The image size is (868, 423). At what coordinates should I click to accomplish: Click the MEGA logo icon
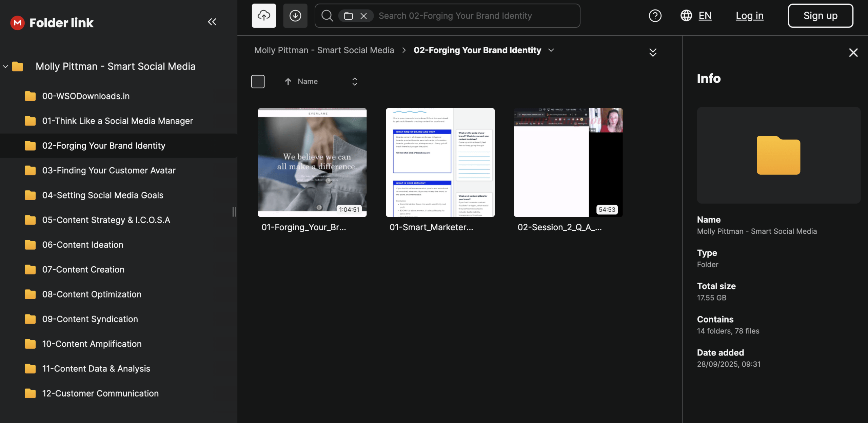17,23
